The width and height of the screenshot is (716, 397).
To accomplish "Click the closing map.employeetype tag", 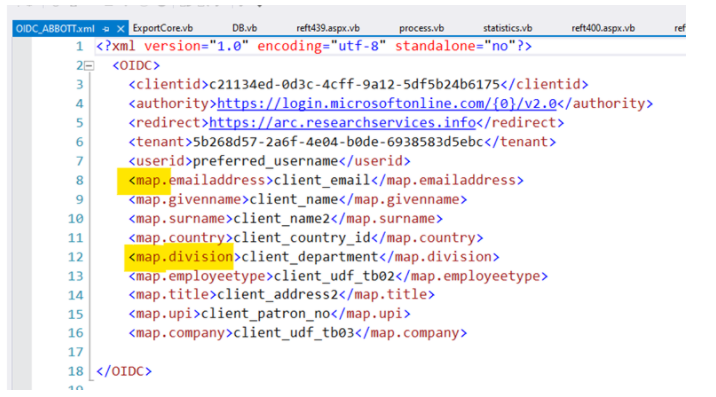I will coord(472,276).
